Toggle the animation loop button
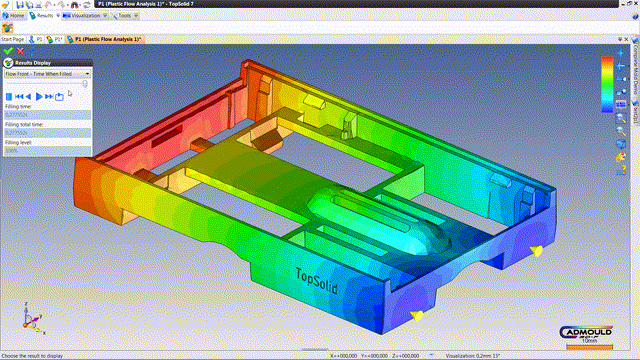Image resolution: width=640 pixels, height=360 pixels. tap(60, 97)
